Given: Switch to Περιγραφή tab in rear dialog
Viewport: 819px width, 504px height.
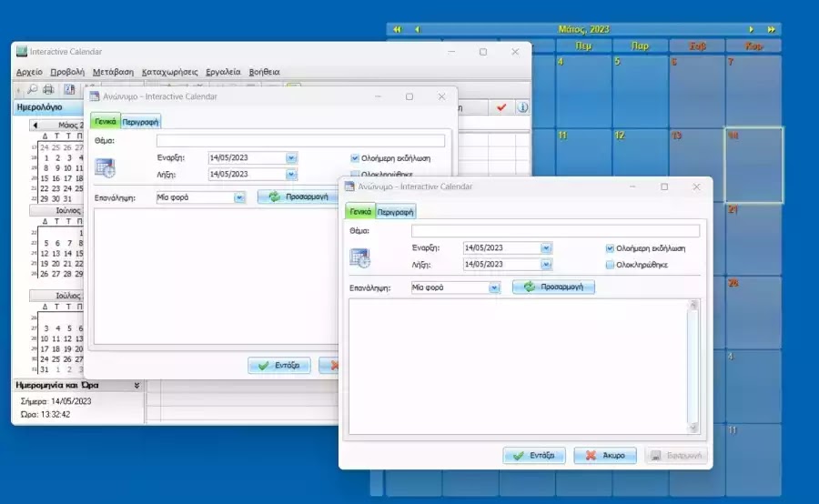Looking at the screenshot, I should pos(140,122).
